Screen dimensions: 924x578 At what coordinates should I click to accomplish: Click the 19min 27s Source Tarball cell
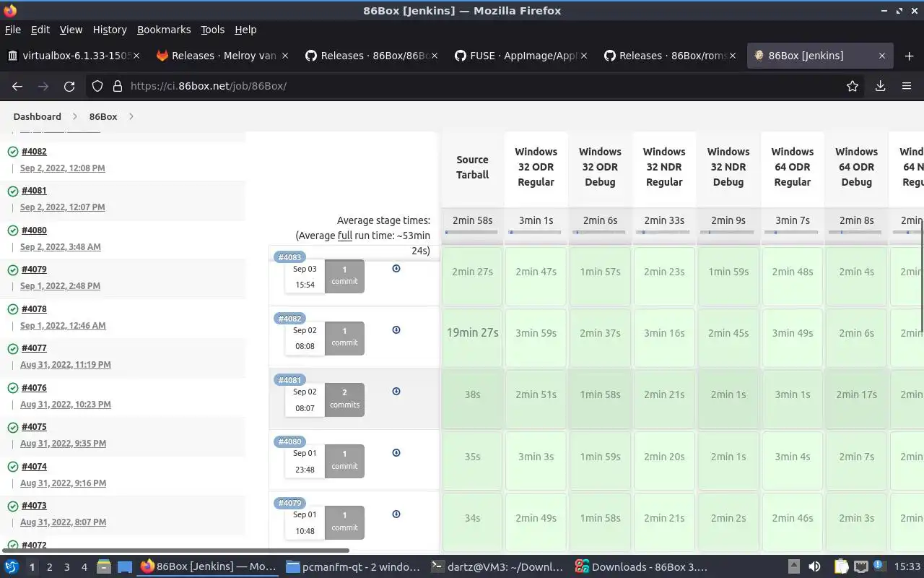pos(473,333)
